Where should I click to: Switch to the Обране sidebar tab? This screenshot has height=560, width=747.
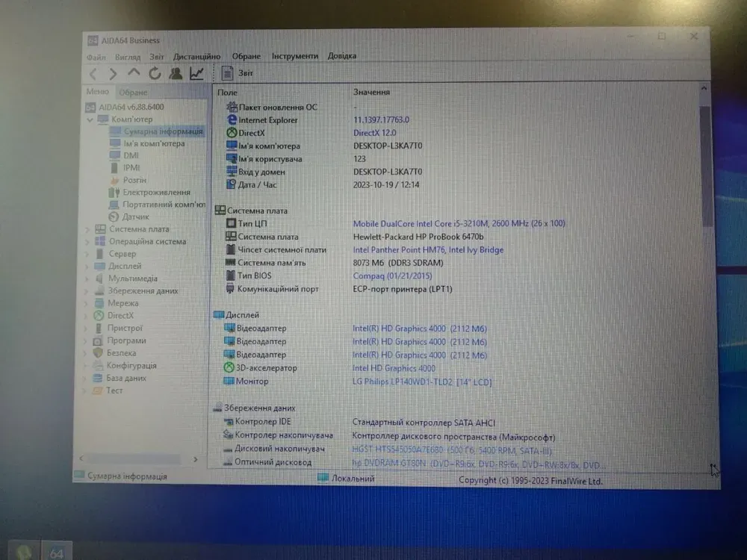tap(134, 93)
